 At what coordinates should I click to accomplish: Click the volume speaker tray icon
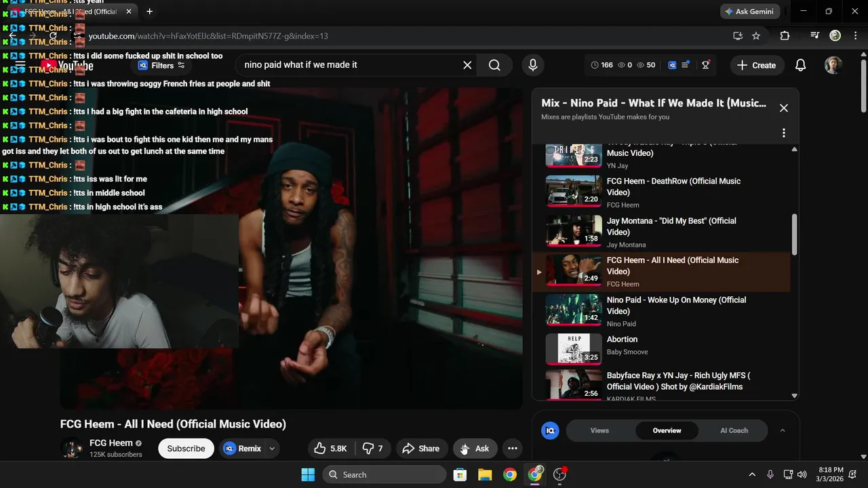(802, 474)
